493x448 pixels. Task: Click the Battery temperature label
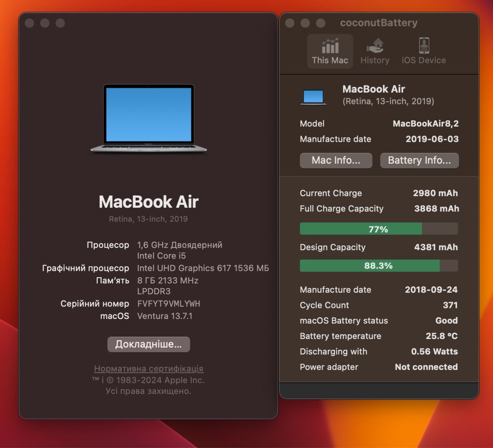(340, 336)
